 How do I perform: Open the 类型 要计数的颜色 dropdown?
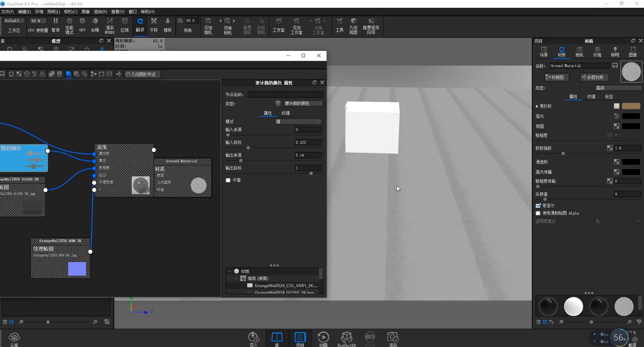pyautogui.click(x=303, y=103)
